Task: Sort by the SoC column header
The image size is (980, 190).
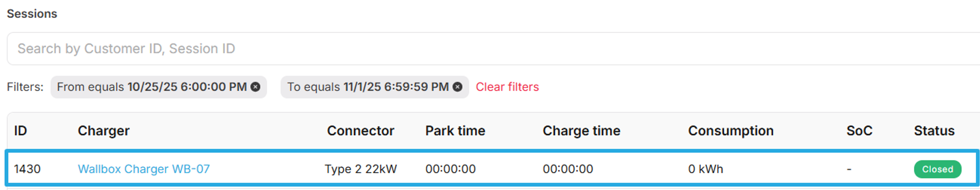Action: pos(859,131)
